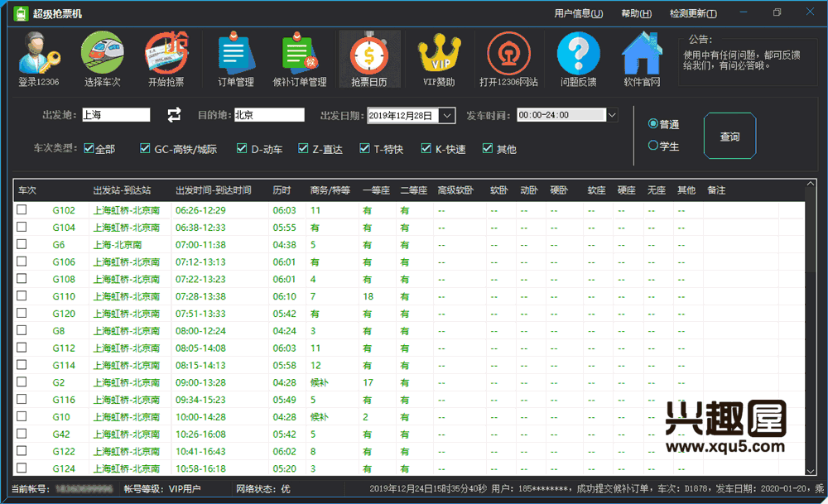828x504 pixels.
Task: Expand the 发车时间 time range dropdown
Action: [x=612, y=114]
